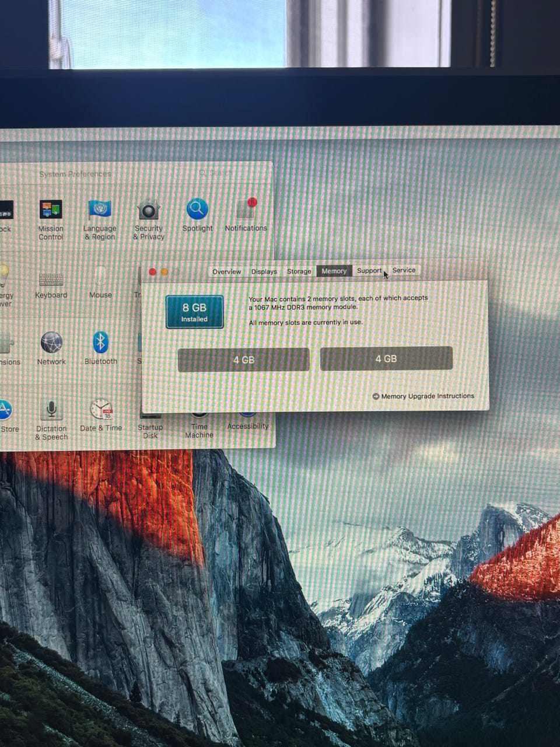Viewport: 560px width, 747px height.
Task: Switch to the Storage tab
Action: [299, 271]
